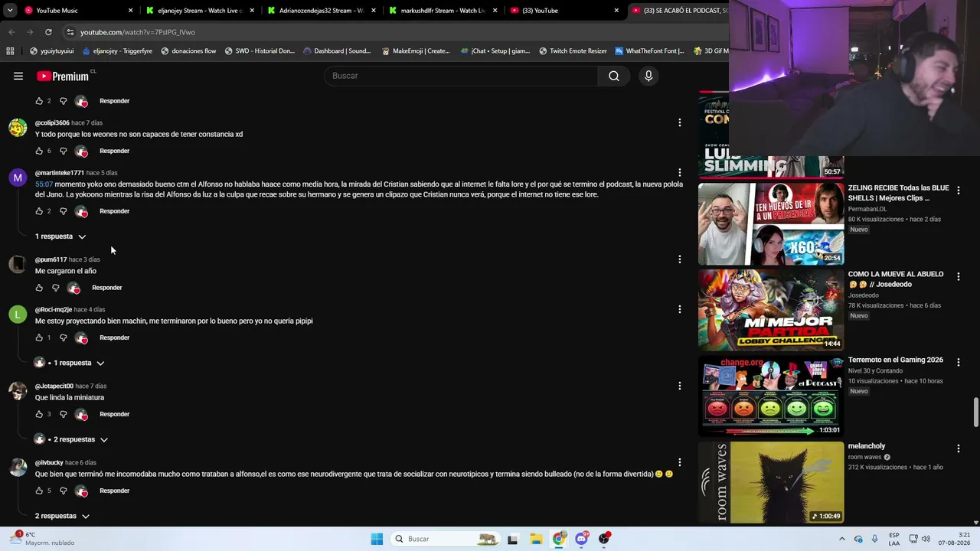The height and width of the screenshot is (551, 980).
Task: Click the page vertical scrollbar thumb
Action: pyautogui.click(x=975, y=413)
